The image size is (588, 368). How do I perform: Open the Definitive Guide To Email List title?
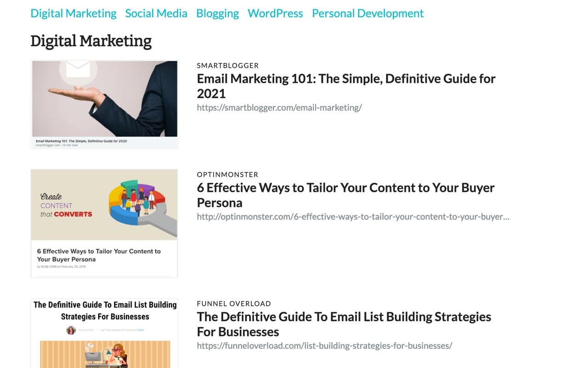pyautogui.click(x=344, y=324)
